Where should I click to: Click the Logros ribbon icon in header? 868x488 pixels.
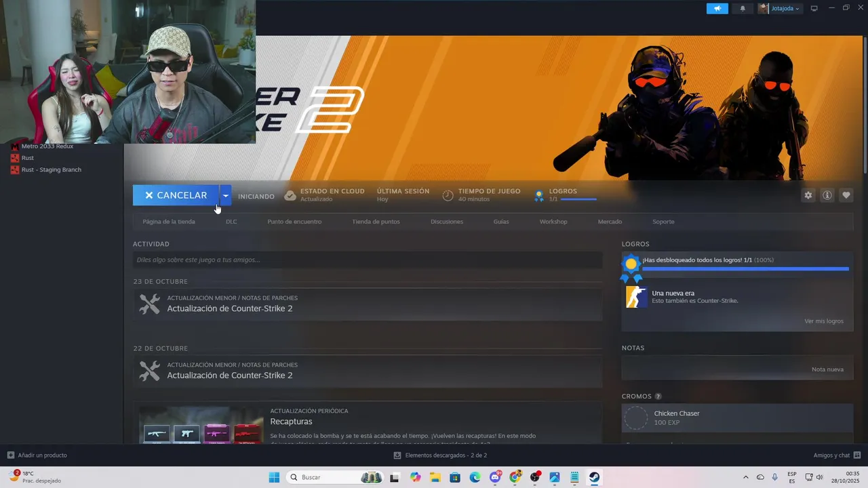(x=539, y=195)
